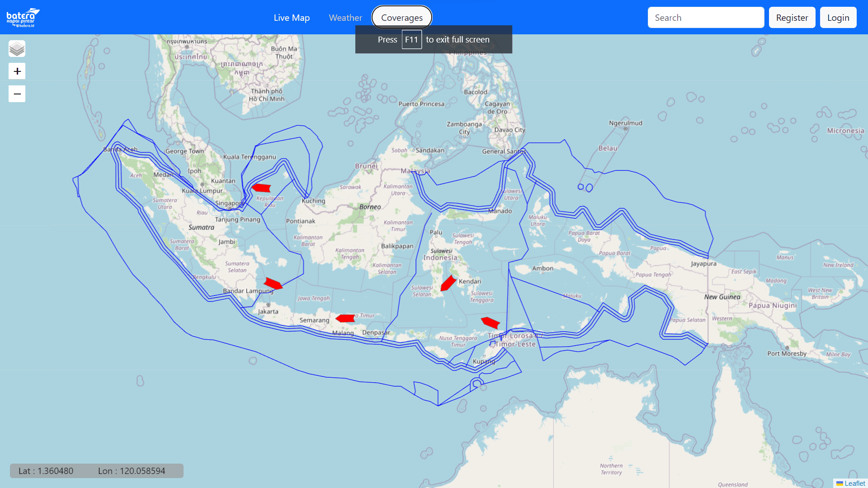Select red ship marker near Bandar Lampung
This screenshot has width=868, height=488.
pos(273,284)
